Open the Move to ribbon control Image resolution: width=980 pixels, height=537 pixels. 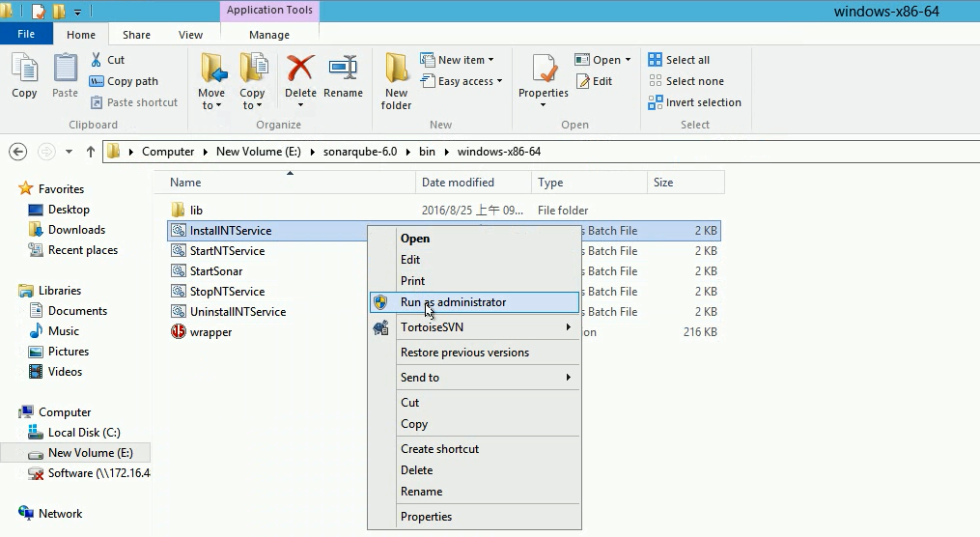211,81
